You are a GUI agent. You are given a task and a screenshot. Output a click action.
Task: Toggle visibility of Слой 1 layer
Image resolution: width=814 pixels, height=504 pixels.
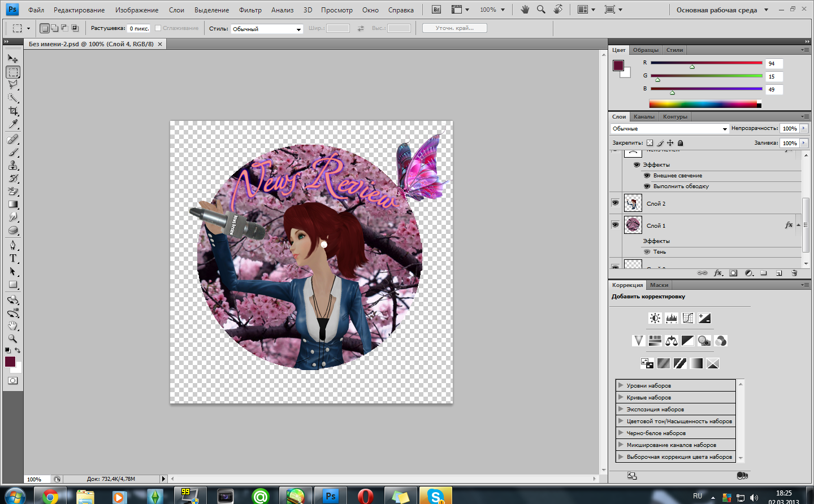(615, 225)
